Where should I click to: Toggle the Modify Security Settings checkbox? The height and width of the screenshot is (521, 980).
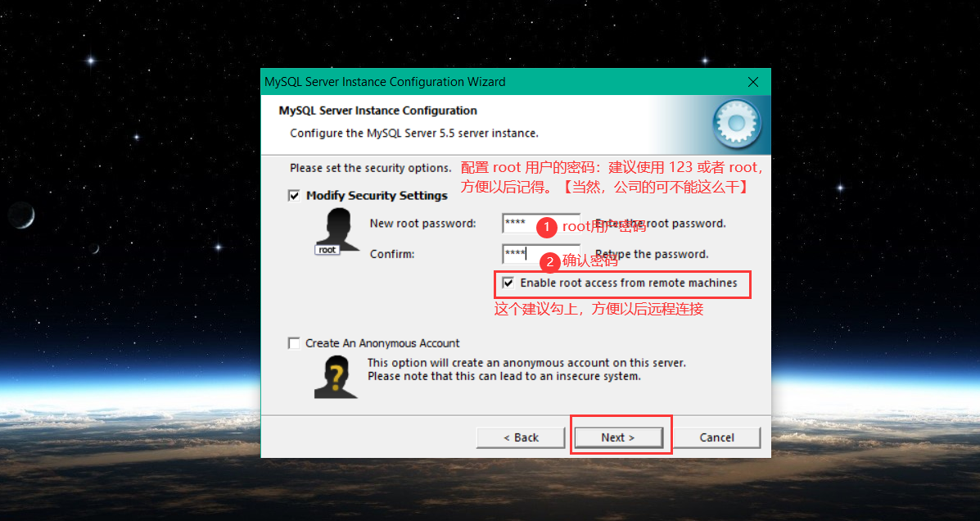(x=294, y=196)
